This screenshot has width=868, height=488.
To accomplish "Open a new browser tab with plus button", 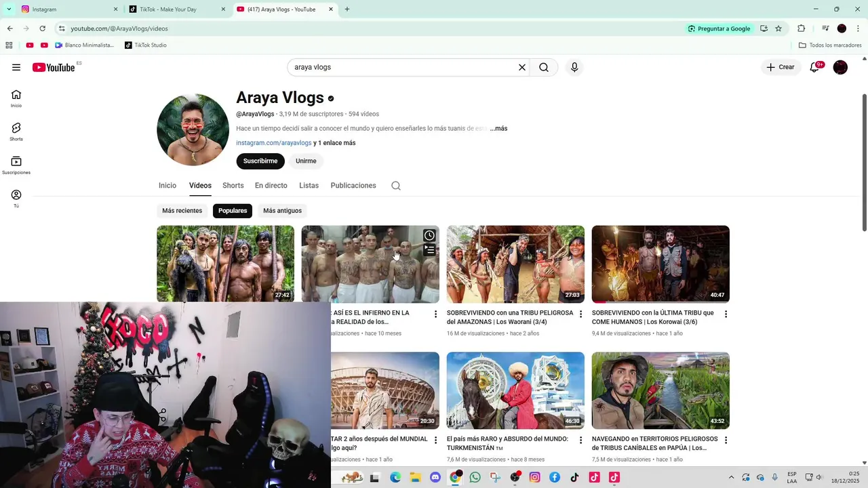I will tap(347, 9).
